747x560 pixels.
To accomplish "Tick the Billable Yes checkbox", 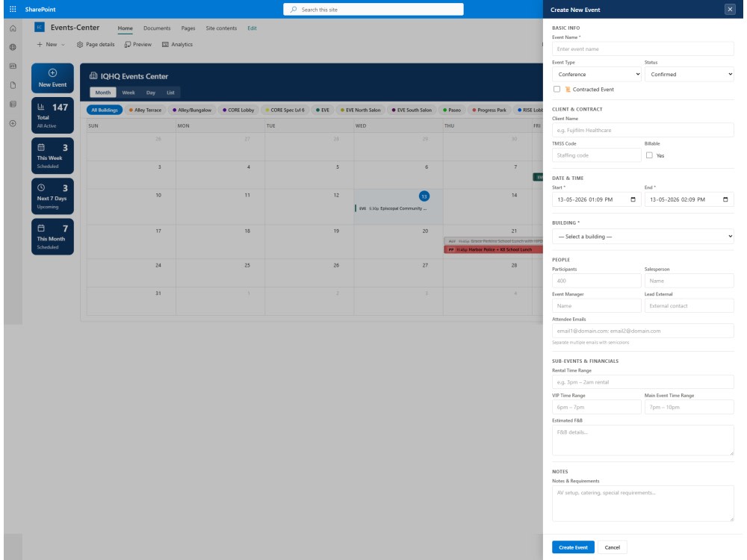I will [649, 155].
